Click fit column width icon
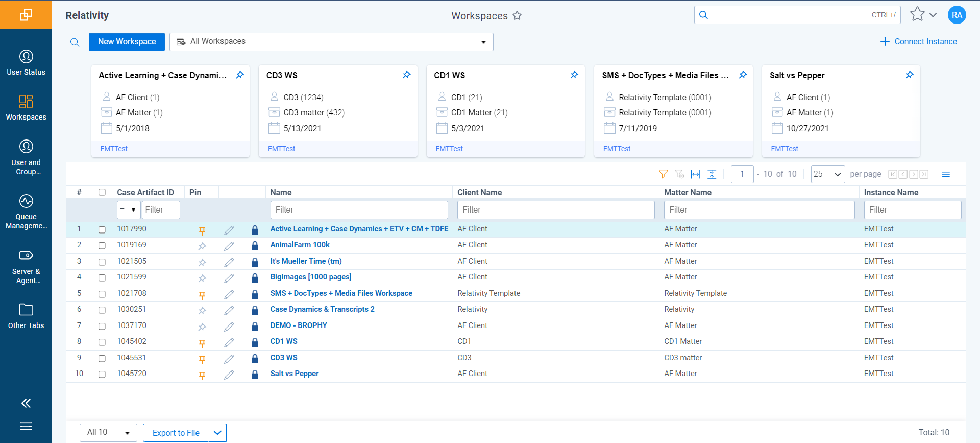The width and height of the screenshot is (980, 443). pos(695,174)
